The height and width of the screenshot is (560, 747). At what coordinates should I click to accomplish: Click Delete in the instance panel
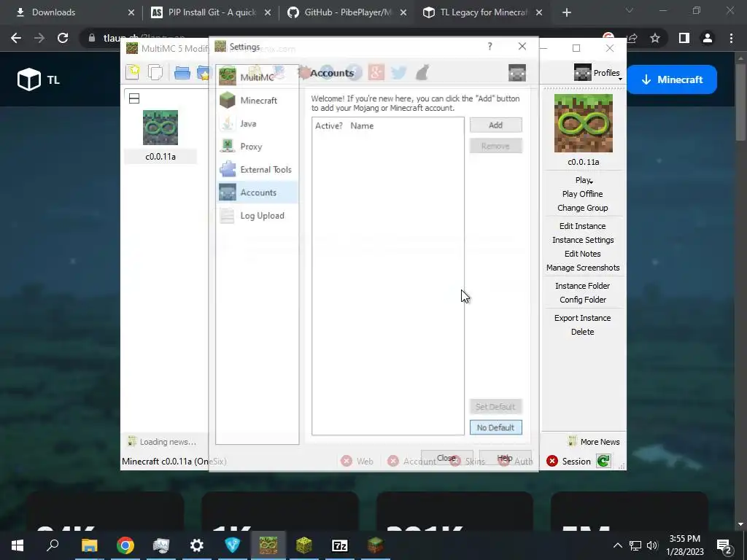pos(582,332)
